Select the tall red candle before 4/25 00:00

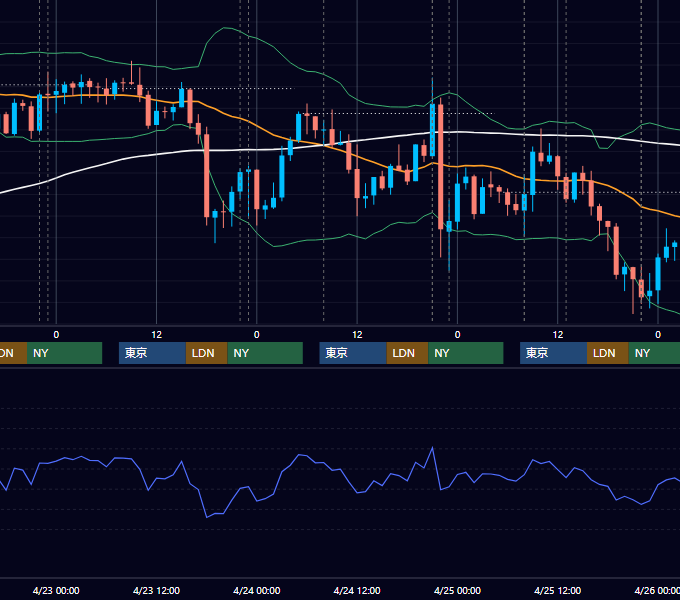pos(441,167)
